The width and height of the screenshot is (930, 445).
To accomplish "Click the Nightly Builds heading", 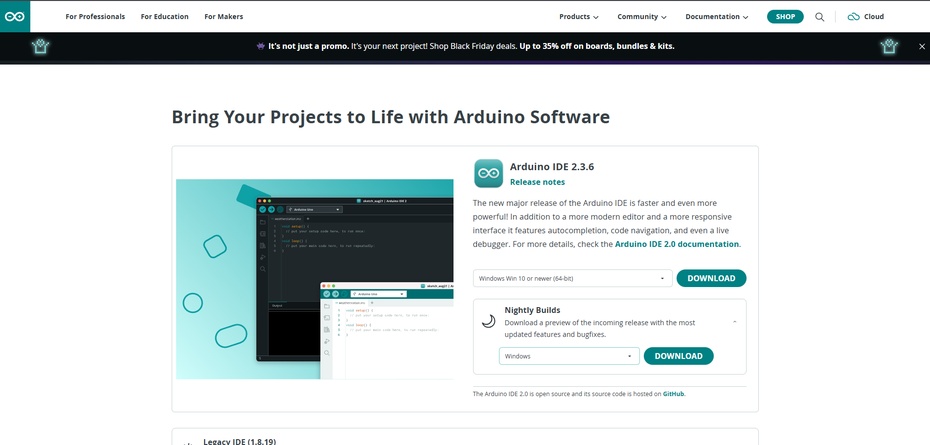I will point(532,310).
